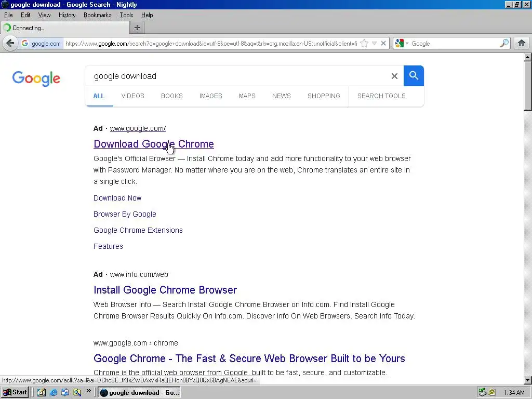
Task: Click the Download Now sitelink
Action: tap(117, 198)
